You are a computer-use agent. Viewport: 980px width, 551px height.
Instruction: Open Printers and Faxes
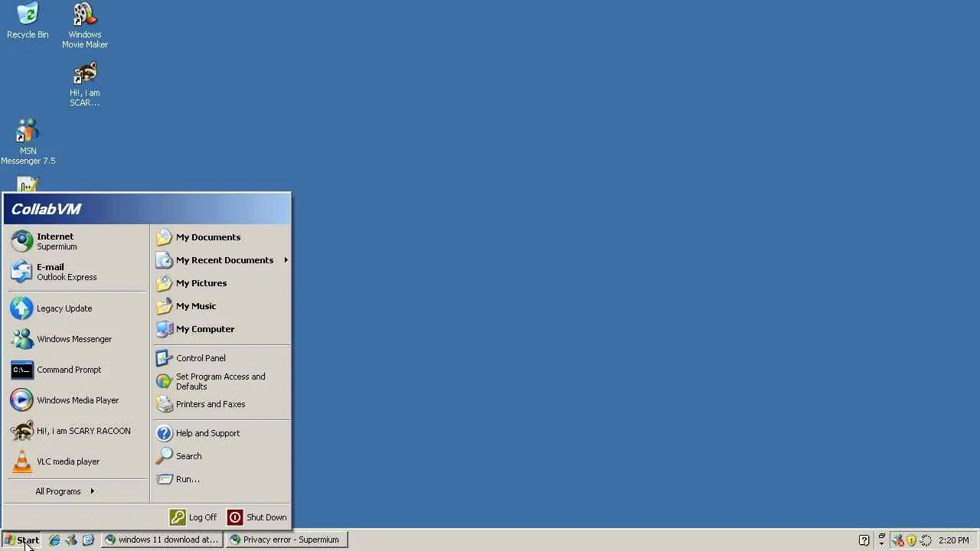click(221, 404)
